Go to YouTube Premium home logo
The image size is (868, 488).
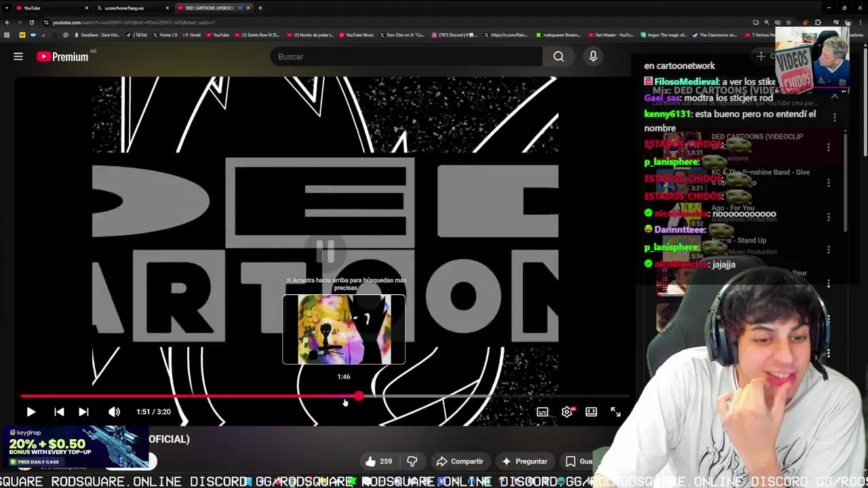point(62,56)
